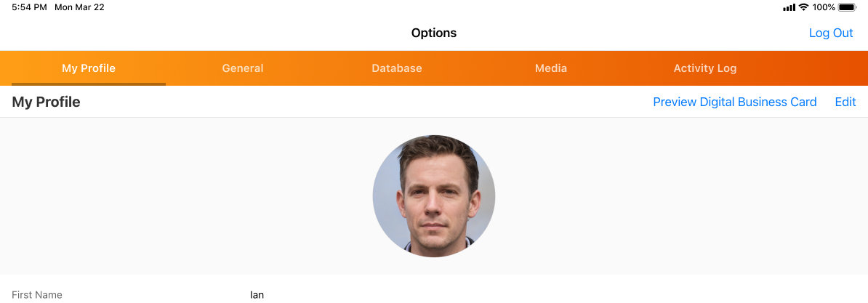Show the Activity Log tab
868x303 pixels.
705,68
